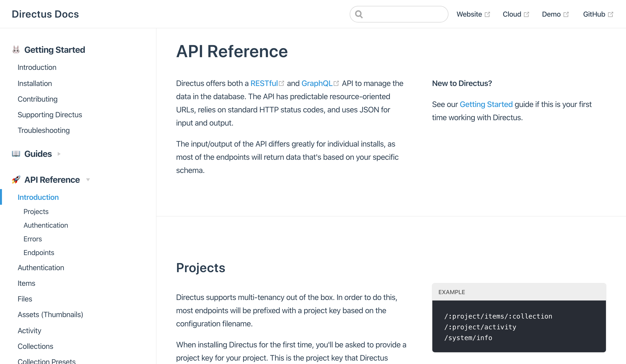Open the Demo nav item
Screen dimensions: 626x364
point(551,14)
